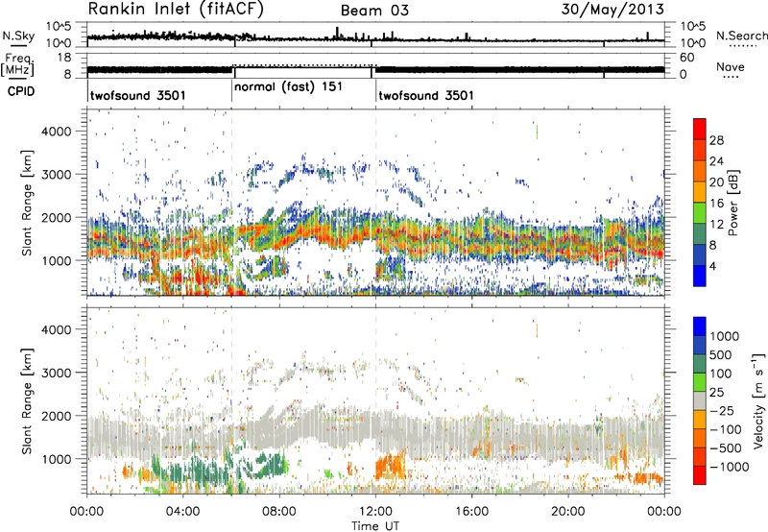Click the 'Nave' legend label
Screen dimensions: 768x532
(x=730, y=66)
